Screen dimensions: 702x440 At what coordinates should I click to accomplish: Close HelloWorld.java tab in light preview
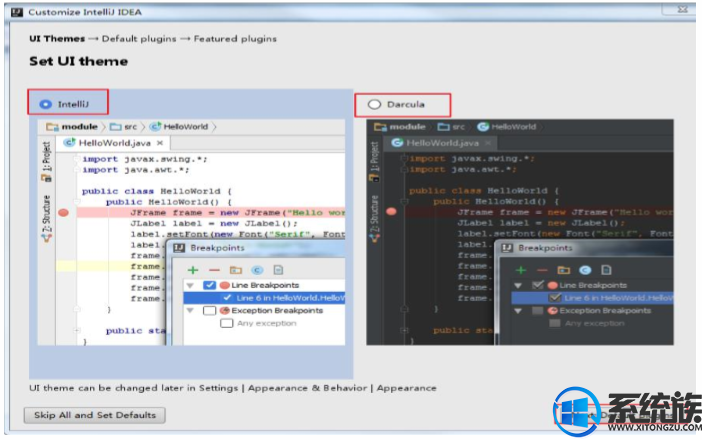click(160, 143)
